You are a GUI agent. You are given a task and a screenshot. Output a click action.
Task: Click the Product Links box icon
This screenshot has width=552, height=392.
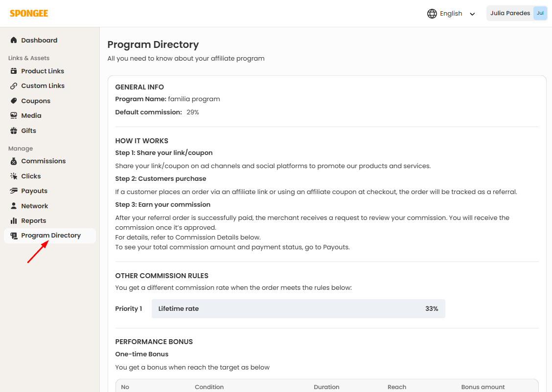click(14, 71)
